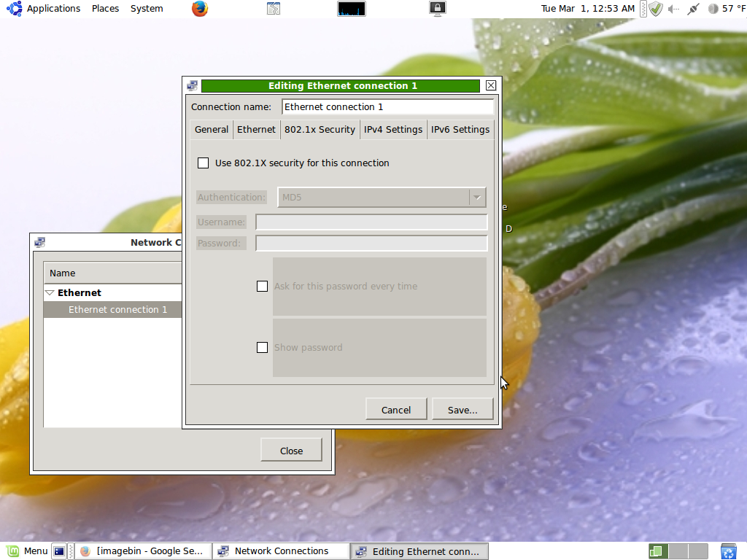The height and width of the screenshot is (560, 747).
Task: Open the network connection tray icon
Action: (x=694, y=9)
